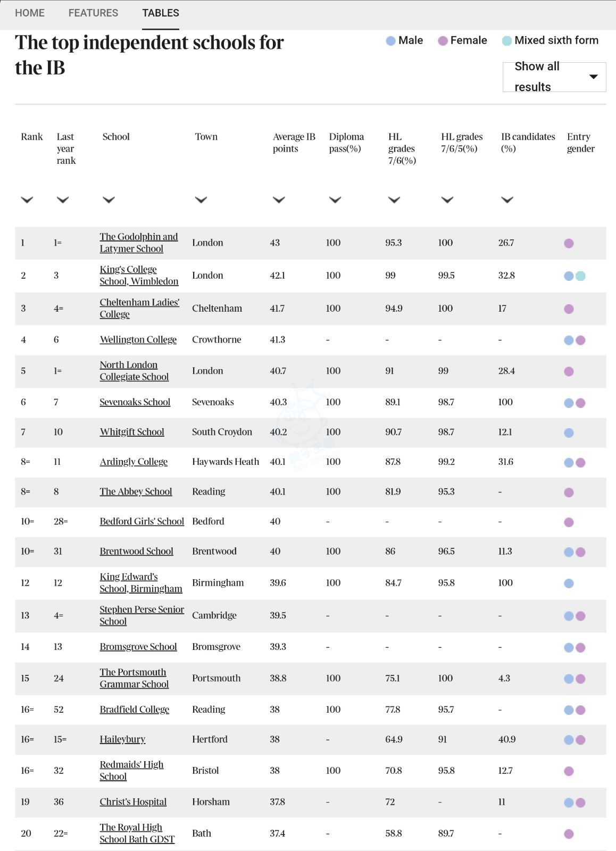This screenshot has height=851, width=616.
Task: Open the Sevenoaks School link
Action: pos(135,402)
